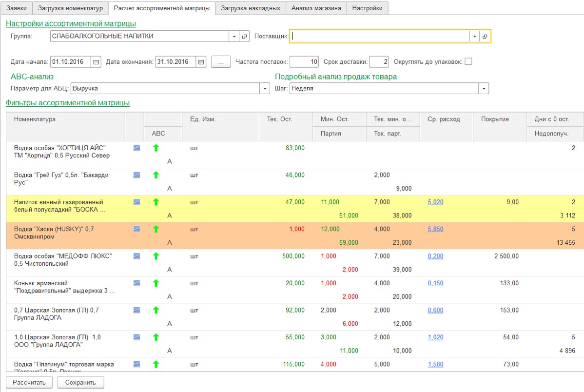
Task: Expand Параметр для АБЦ dropdown
Action: point(265,89)
